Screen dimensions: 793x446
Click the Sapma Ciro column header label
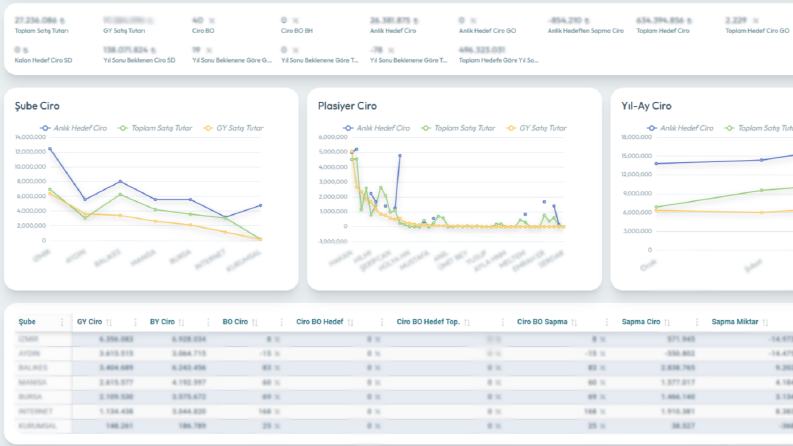coord(641,322)
